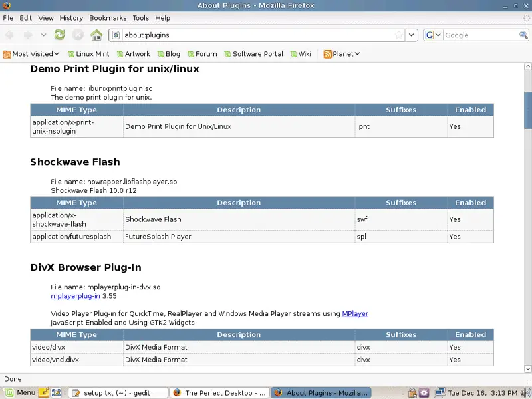Screen dimensions: 532x399
Task: Expand the address bar history dropdown
Action: point(412,35)
